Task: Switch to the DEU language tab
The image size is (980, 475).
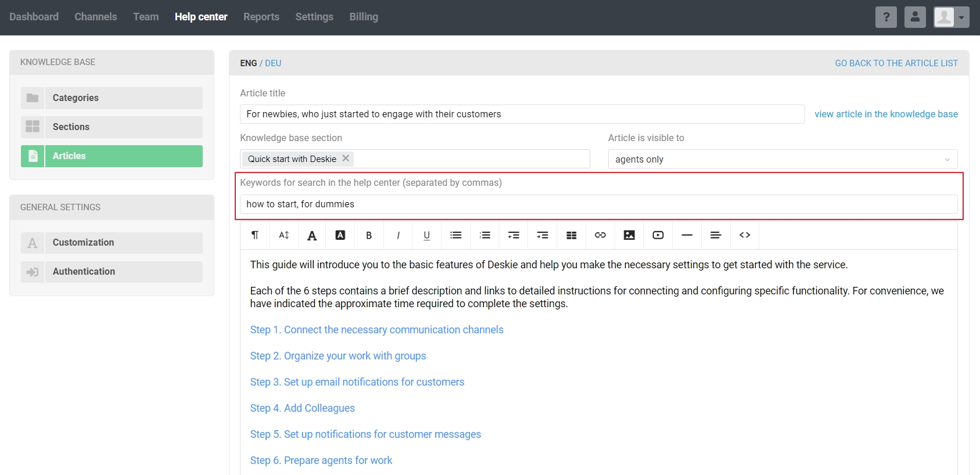Action: (x=273, y=63)
